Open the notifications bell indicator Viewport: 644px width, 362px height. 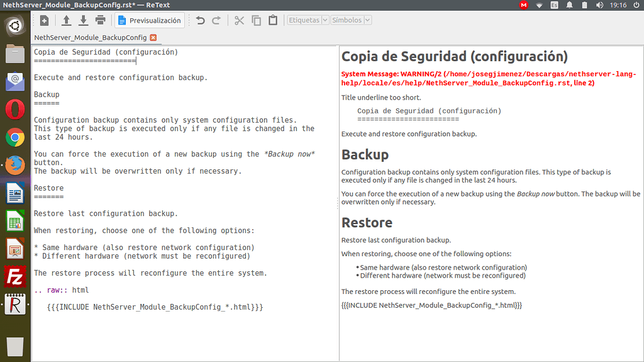click(569, 5)
